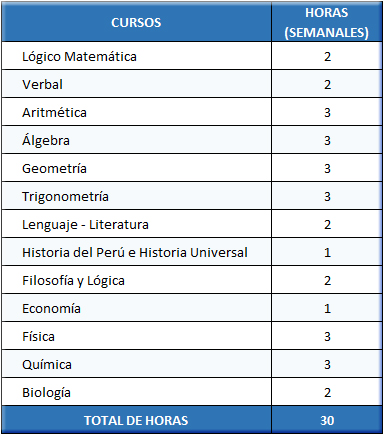Select the Filosofía y Lógica cell

tap(136, 280)
